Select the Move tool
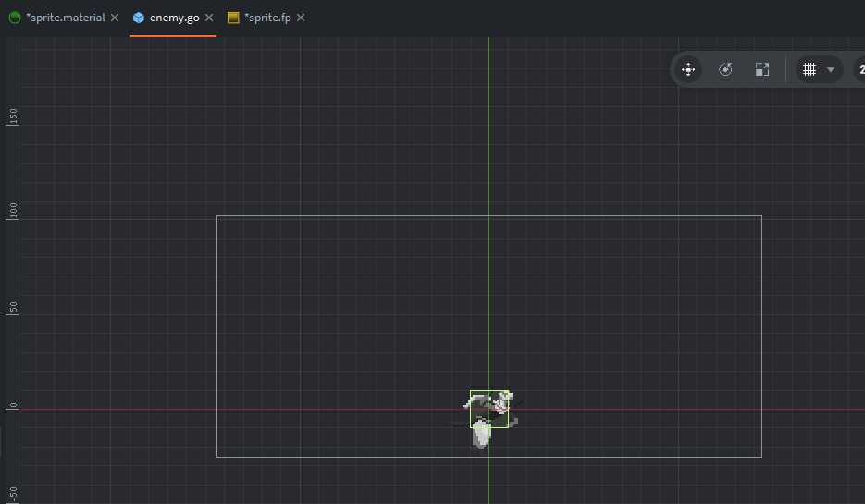 pyautogui.click(x=688, y=69)
